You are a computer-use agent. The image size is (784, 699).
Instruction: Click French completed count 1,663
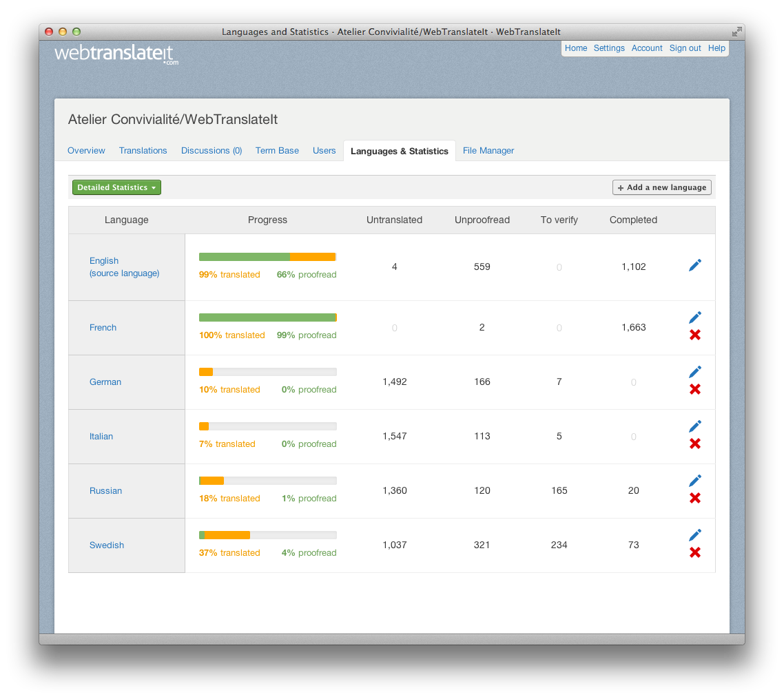(x=634, y=327)
